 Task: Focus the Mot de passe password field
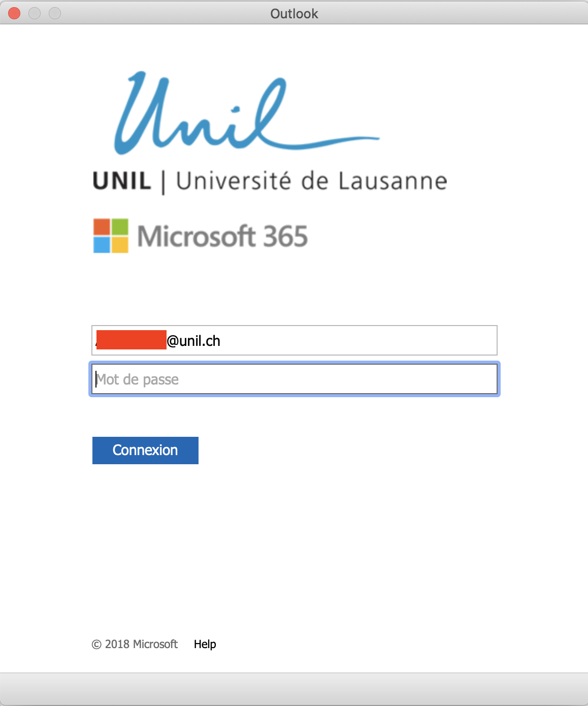295,379
